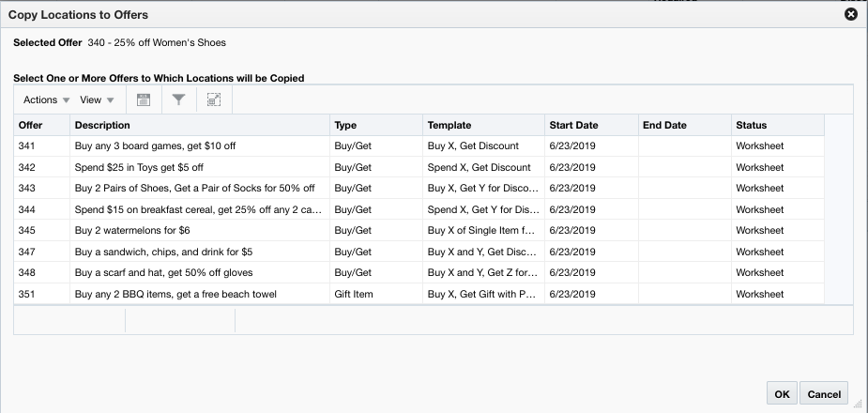Screen dimensions: 868x413
Task: Click the Start Date column header
Action: click(573, 125)
